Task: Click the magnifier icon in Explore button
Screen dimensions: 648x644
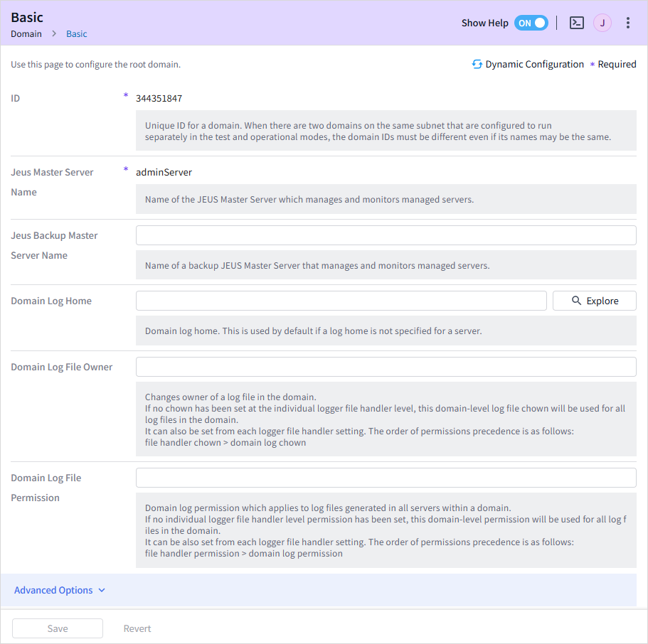Action: coord(577,301)
